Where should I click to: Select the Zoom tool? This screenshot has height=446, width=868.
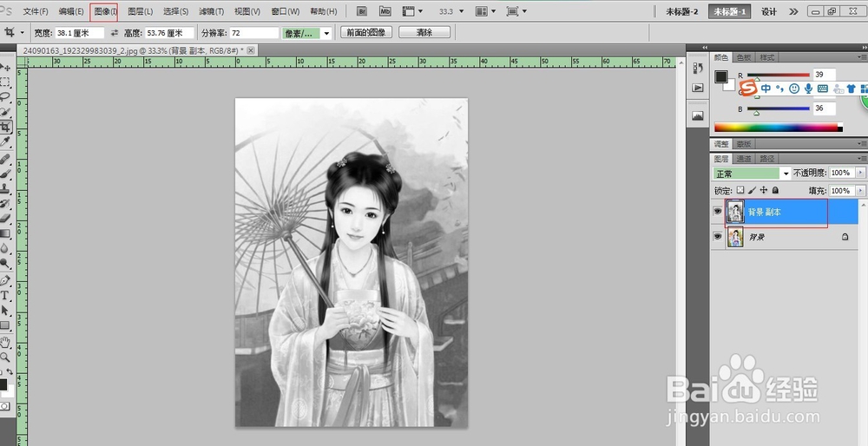point(5,357)
